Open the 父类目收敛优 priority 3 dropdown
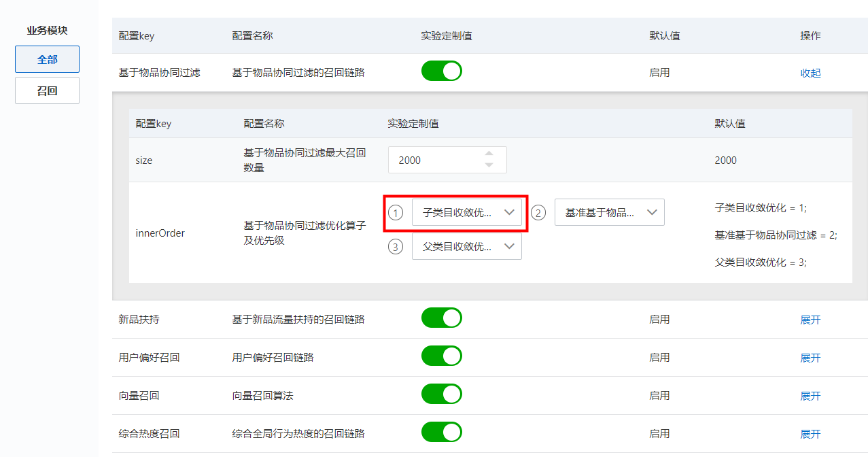The height and width of the screenshot is (457, 868). (x=467, y=246)
